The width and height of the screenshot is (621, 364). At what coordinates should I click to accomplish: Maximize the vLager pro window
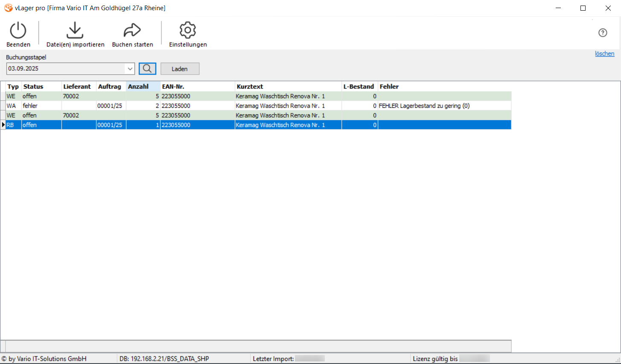(583, 8)
